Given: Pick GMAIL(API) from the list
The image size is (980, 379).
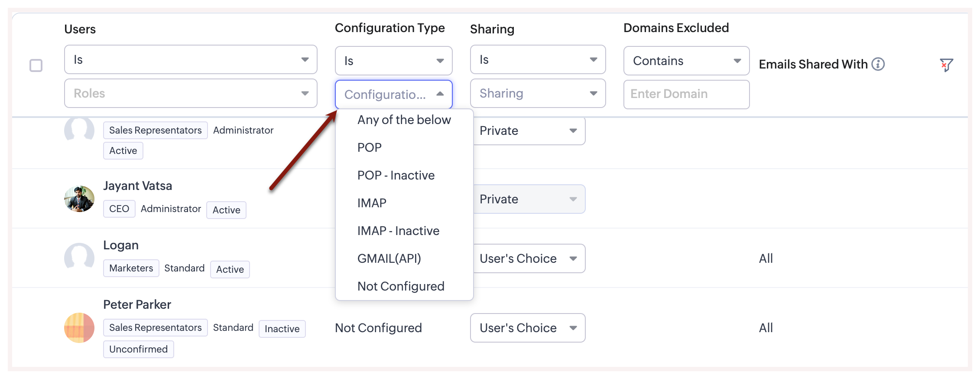Looking at the screenshot, I should pos(389,258).
